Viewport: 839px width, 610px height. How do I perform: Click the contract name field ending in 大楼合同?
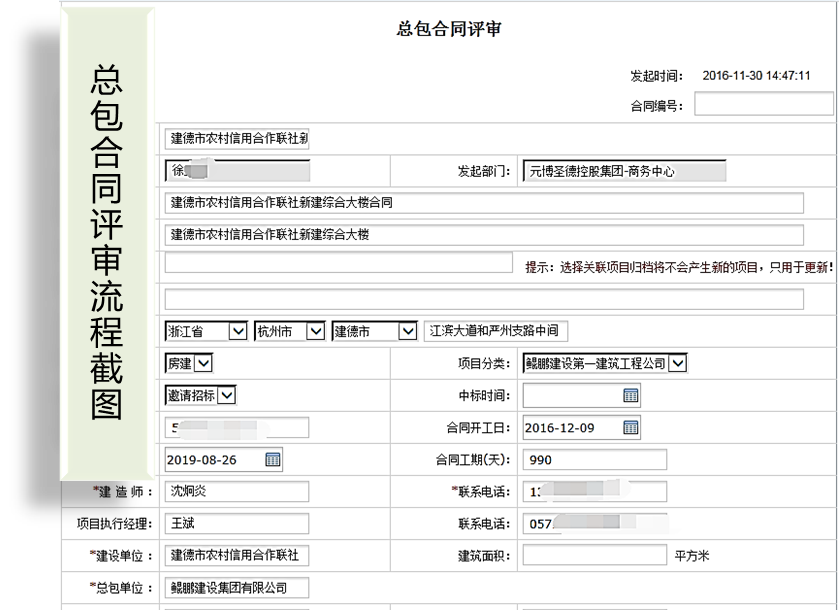pos(484,203)
